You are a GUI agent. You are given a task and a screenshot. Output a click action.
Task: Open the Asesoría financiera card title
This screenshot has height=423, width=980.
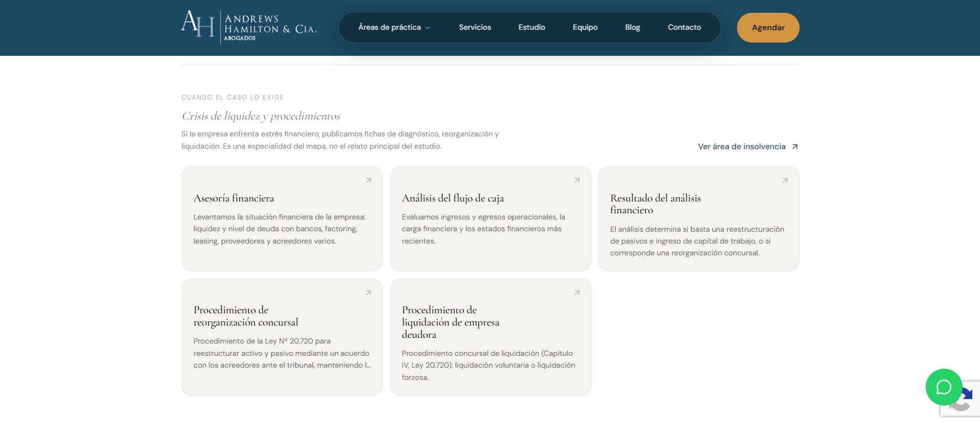234,198
